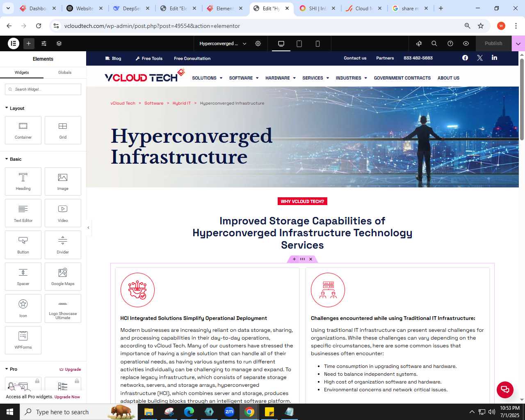Collapse the Pro widgets section

[11, 369]
